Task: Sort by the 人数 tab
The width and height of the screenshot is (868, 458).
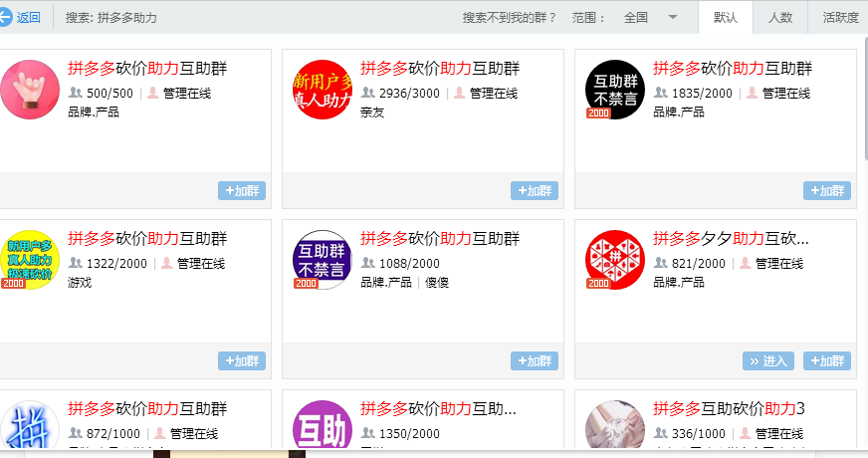Action: tap(780, 18)
